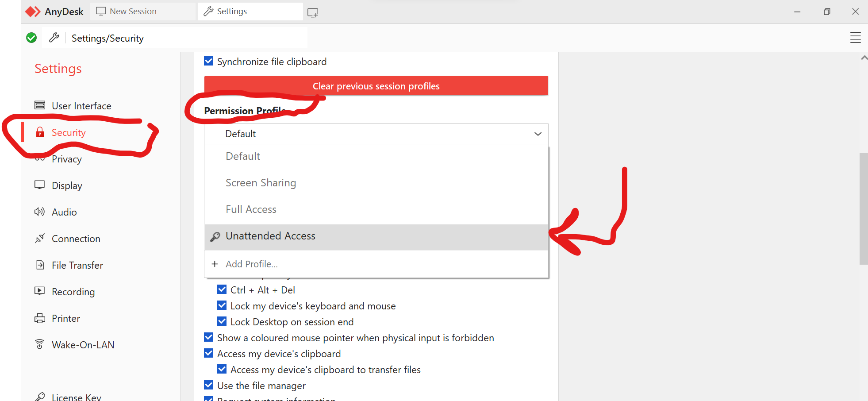
Task: Click the wrench icon beside Settings/Security
Action: (x=54, y=38)
